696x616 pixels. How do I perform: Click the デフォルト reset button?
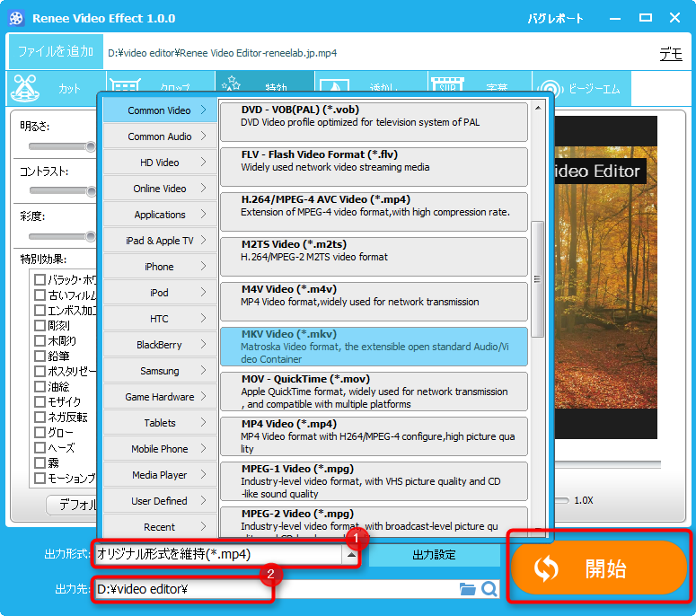74,505
